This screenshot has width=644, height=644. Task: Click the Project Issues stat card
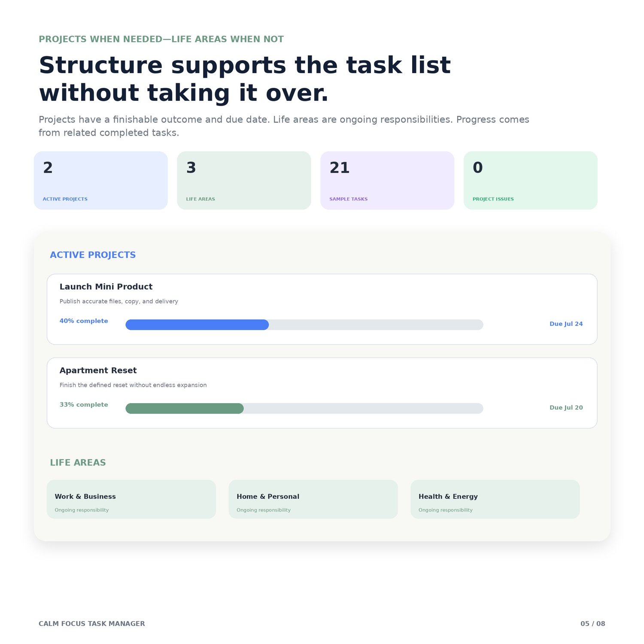coord(531,180)
